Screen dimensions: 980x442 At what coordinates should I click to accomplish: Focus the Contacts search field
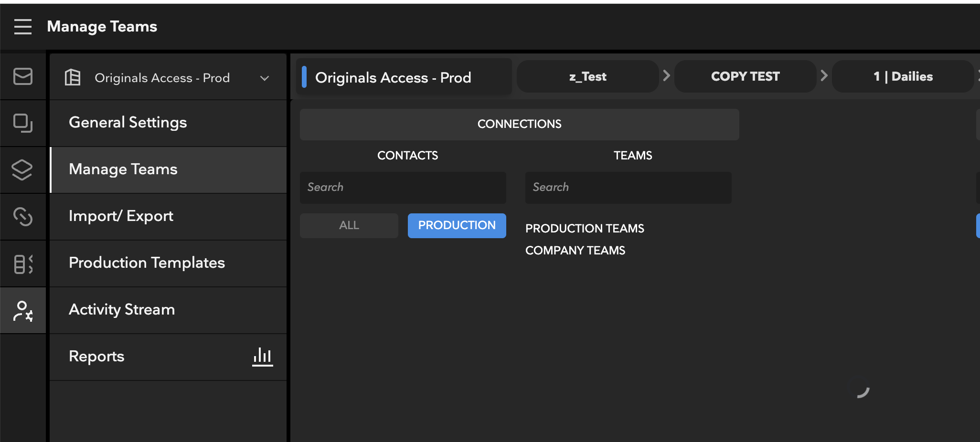[x=403, y=188]
